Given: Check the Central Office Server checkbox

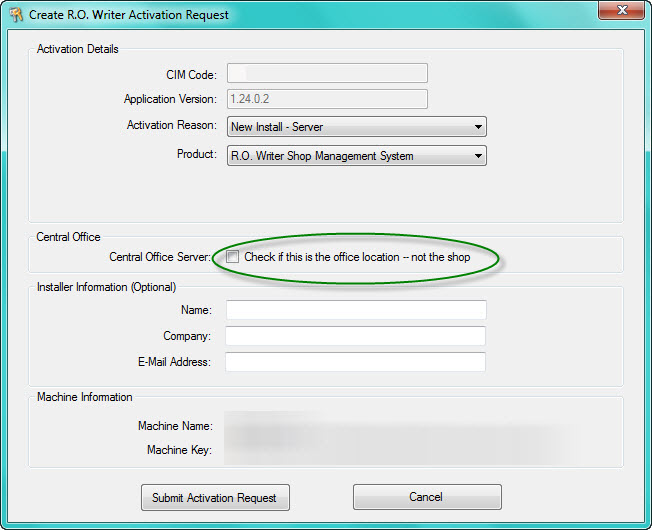Looking at the screenshot, I should (x=232, y=256).
